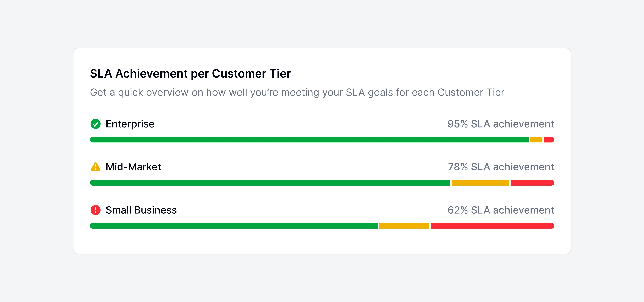Select the Small Business tier label

click(x=141, y=210)
